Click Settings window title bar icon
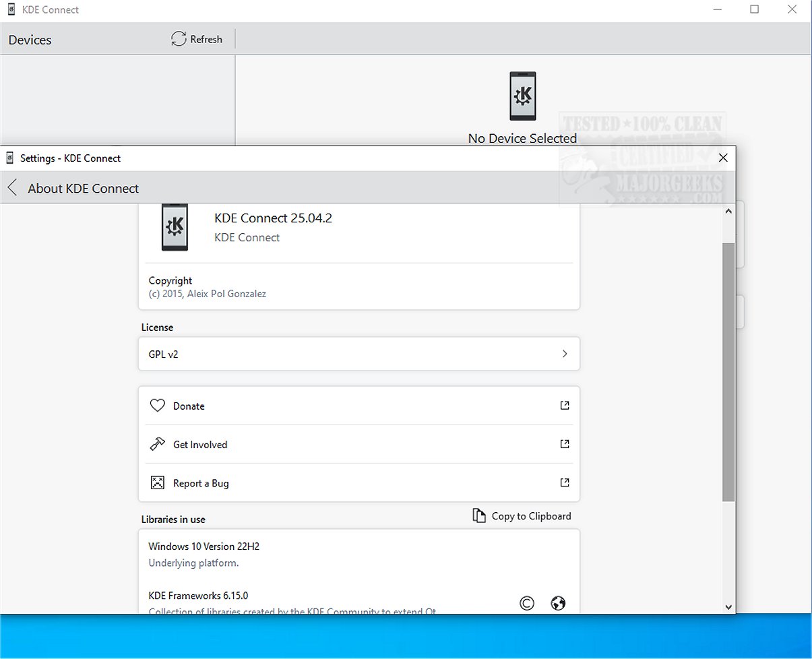The height and width of the screenshot is (659, 812). tap(10, 158)
